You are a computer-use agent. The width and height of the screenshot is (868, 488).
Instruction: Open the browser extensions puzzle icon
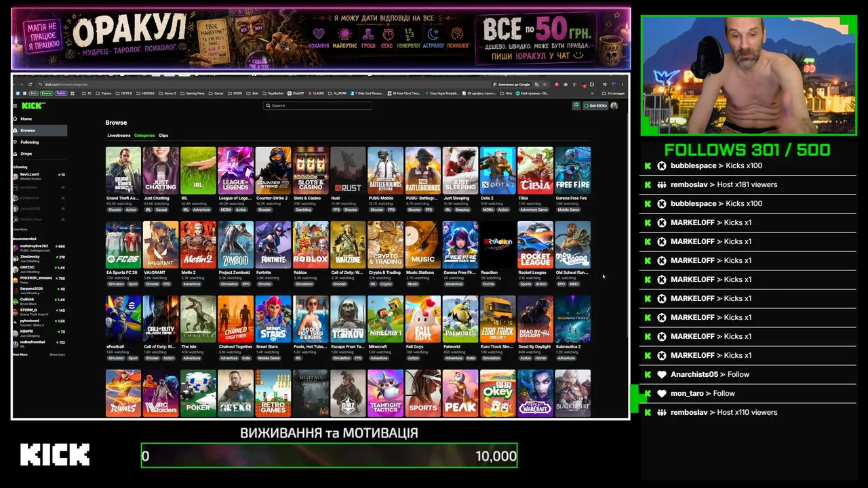pyautogui.click(x=592, y=84)
